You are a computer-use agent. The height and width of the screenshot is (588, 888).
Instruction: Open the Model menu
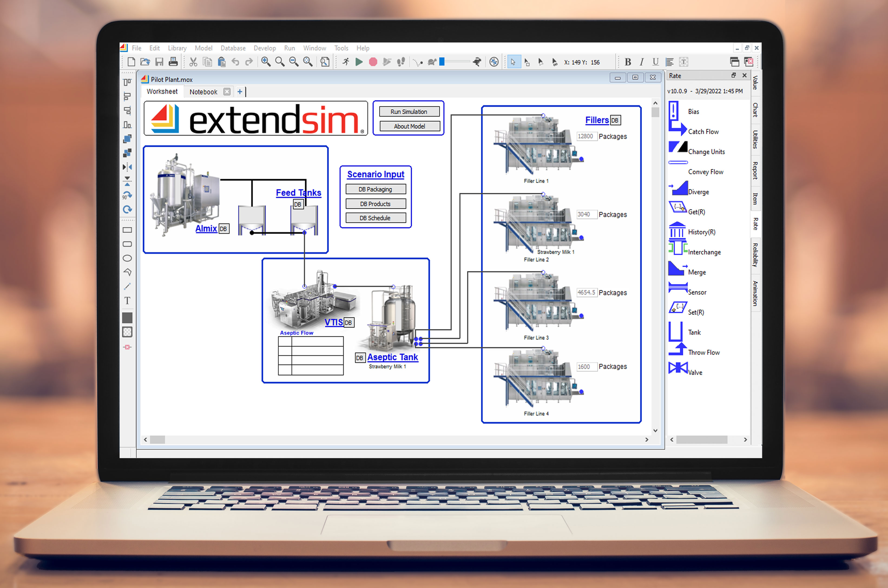203,48
